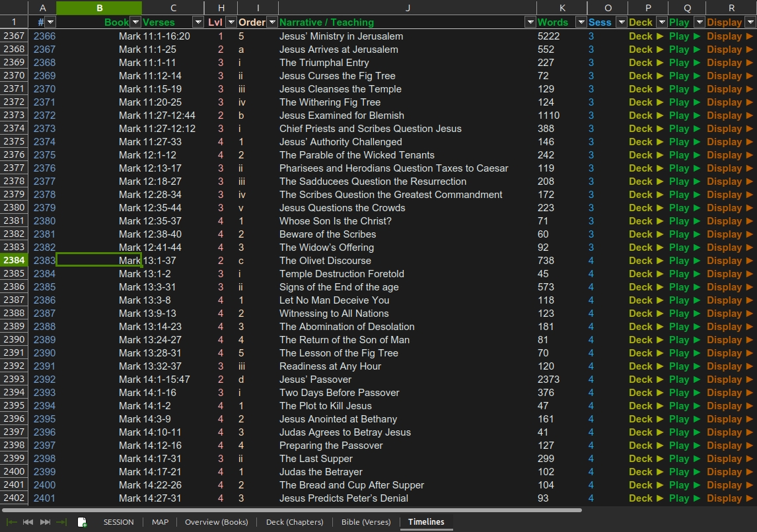Open the Play column filter dropdown
This screenshot has height=532, width=757.
point(699,22)
